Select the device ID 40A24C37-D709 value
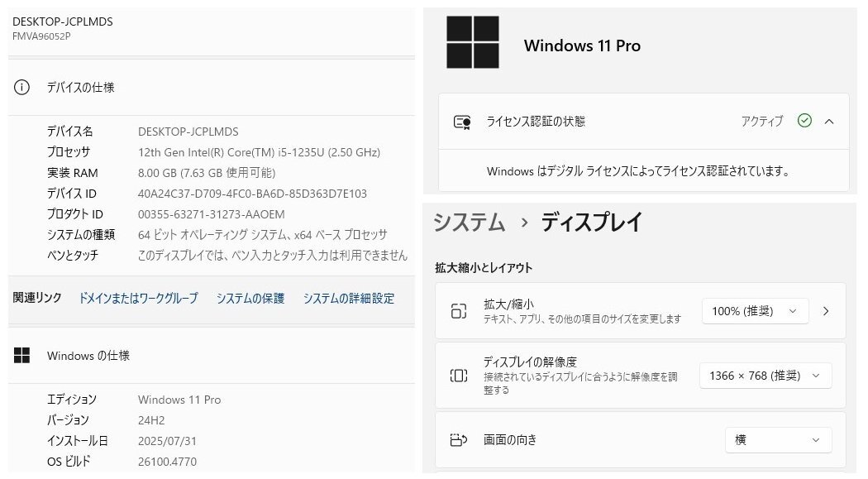The image size is (868, 479). click(x=252, y=194)
